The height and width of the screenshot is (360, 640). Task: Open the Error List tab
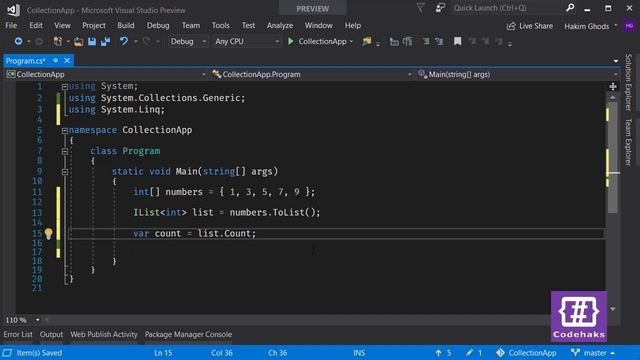pyautogui.click(x=18, y=334)
